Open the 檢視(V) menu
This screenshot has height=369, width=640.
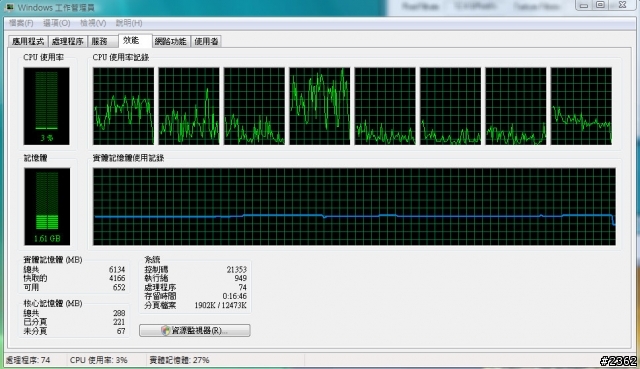click(93, 23)
